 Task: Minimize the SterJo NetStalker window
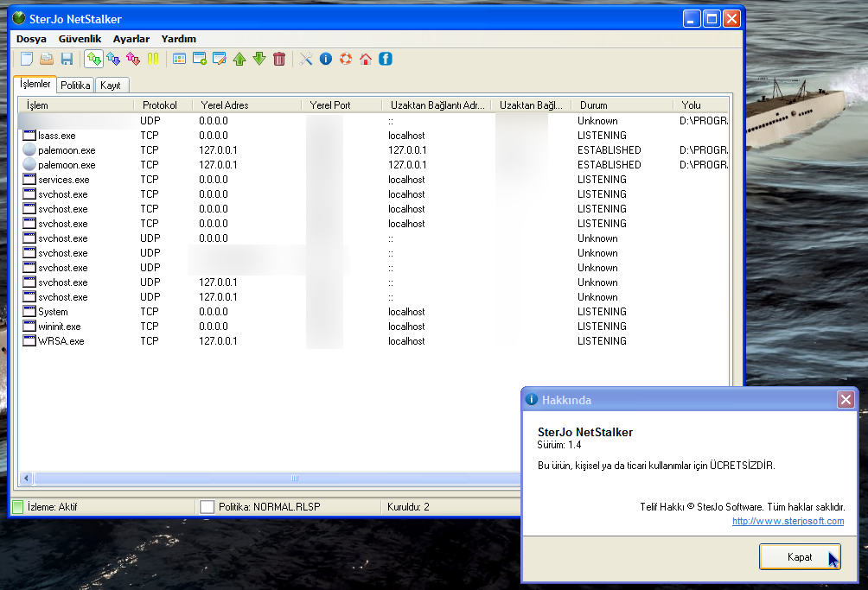point(692,19)
